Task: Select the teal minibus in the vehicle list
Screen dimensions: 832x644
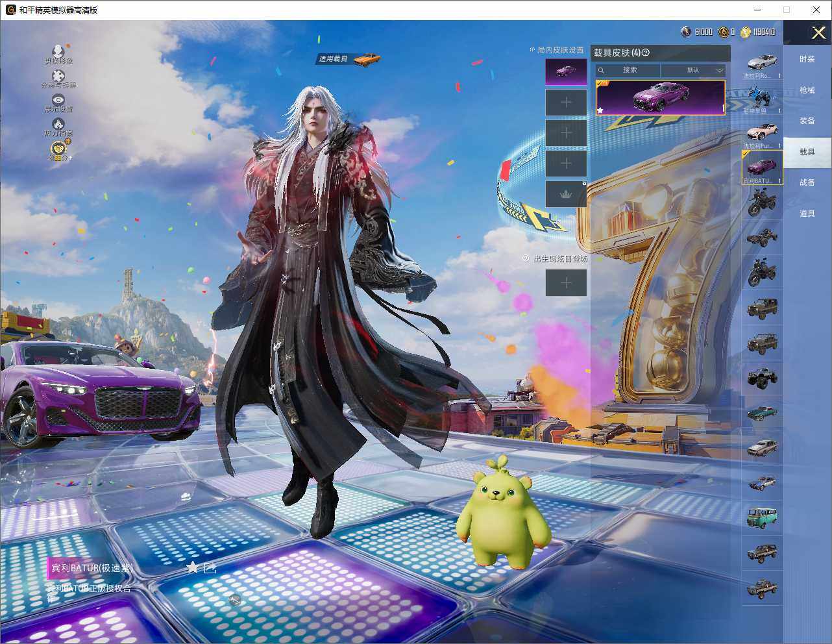Action: pyautogui.click(x=762, y=518)
